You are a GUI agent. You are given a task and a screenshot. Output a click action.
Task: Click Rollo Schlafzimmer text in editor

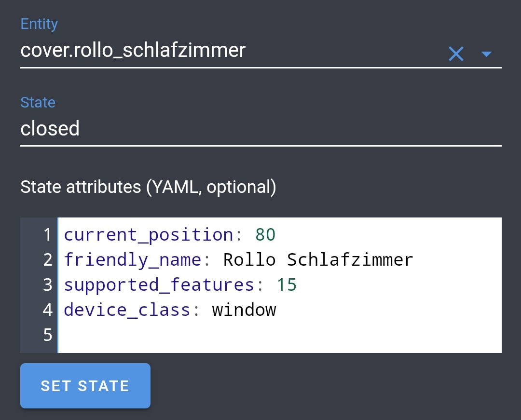tap(318, 259)
